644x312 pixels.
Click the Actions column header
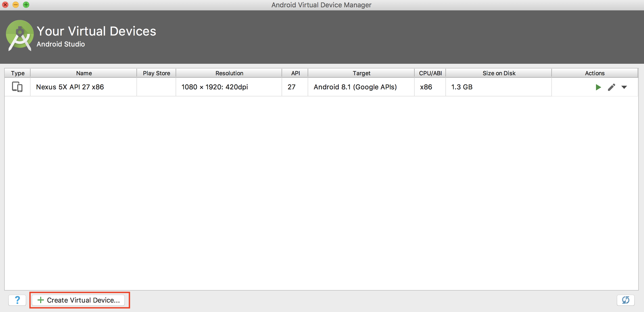tap(595, 73)
